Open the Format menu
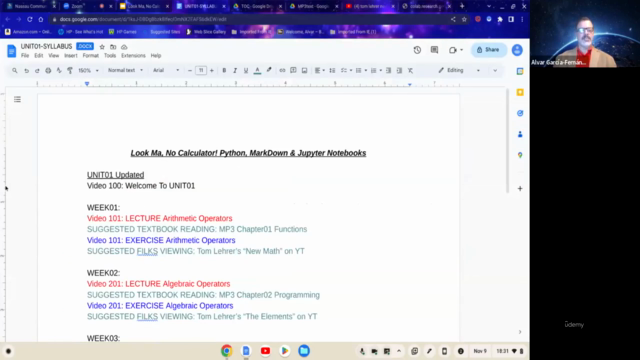The image size is (640, 360). click(x=91, y=56)
